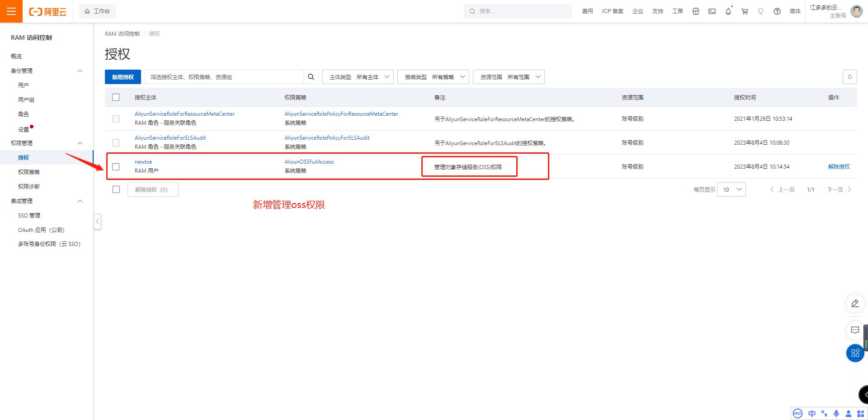
Task: Open 费用 in the top navigation
Action: point(588,11)
